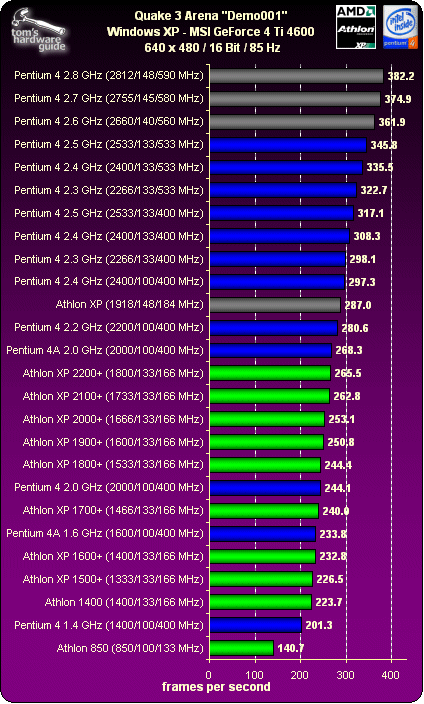Click the subtitle Windows XP - MSI GeForce 4 Ti 4600
The image size is (424, 704).
(211, 32)
